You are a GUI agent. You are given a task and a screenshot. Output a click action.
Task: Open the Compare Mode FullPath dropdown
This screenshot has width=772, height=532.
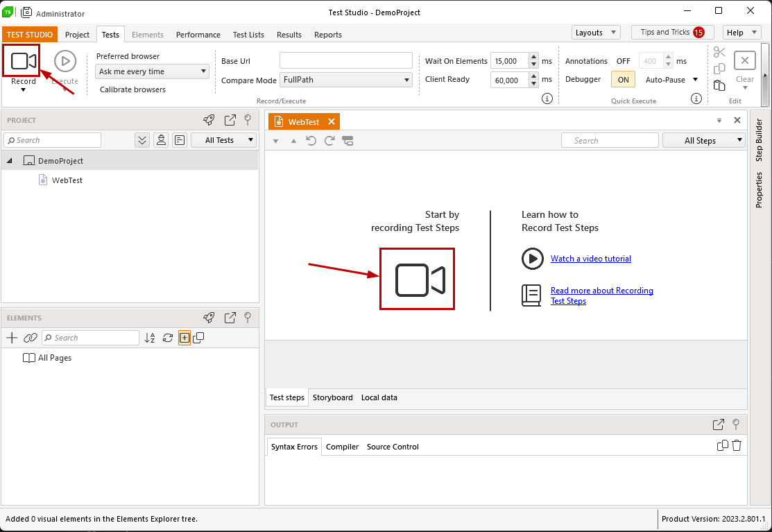click(x=346, y=80)
